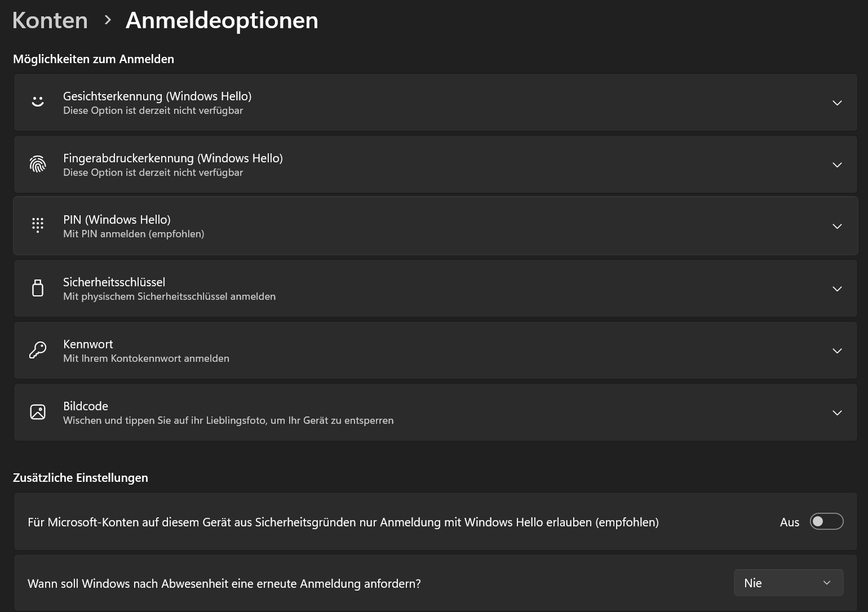Screen dimensions: 868x612
Task: Expand the Fingerabdruckerkennung section
Action: pos(837,165)
